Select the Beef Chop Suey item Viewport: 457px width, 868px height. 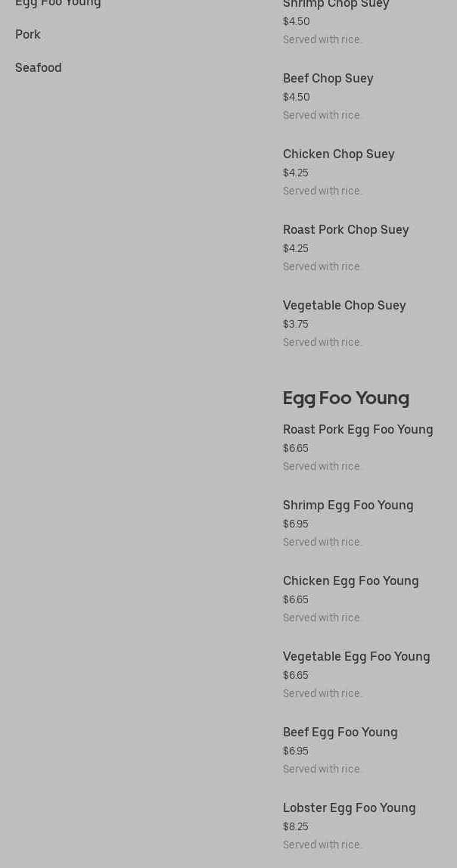(328, 79)
